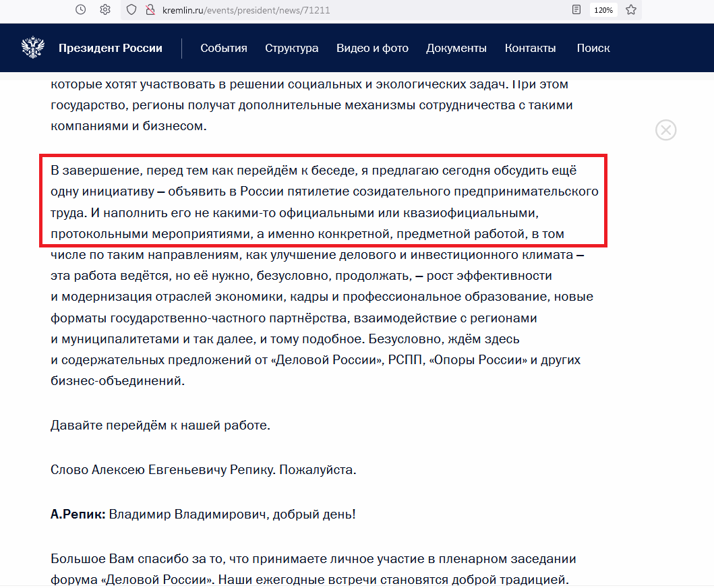Click the text Большое Вам спасибо за то
714x588 pixels.
coord(138,559)
